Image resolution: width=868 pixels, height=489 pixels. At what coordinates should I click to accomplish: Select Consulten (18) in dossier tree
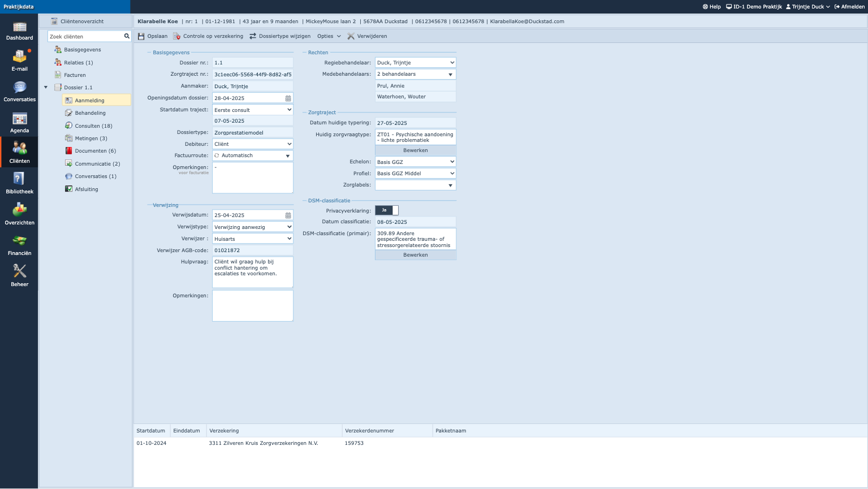[93, 126]
